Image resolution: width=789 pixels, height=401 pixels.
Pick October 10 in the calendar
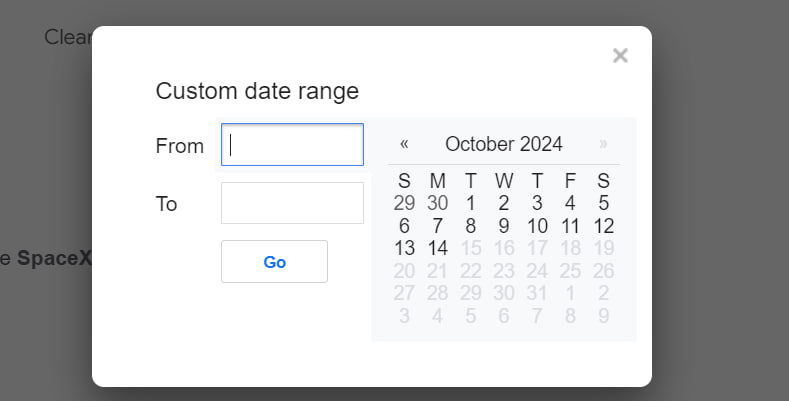(537, 226)
